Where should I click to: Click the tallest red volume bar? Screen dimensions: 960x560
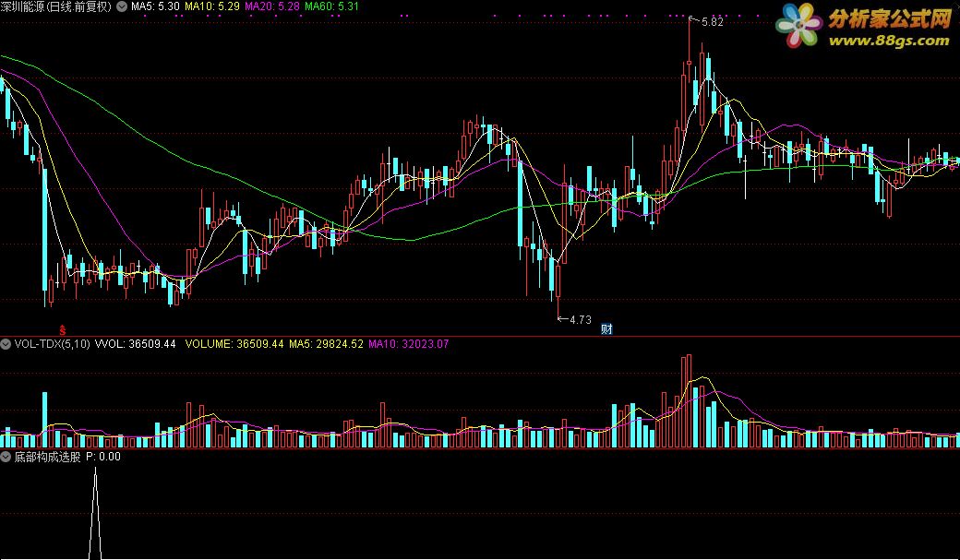click(x=690, y=401)
